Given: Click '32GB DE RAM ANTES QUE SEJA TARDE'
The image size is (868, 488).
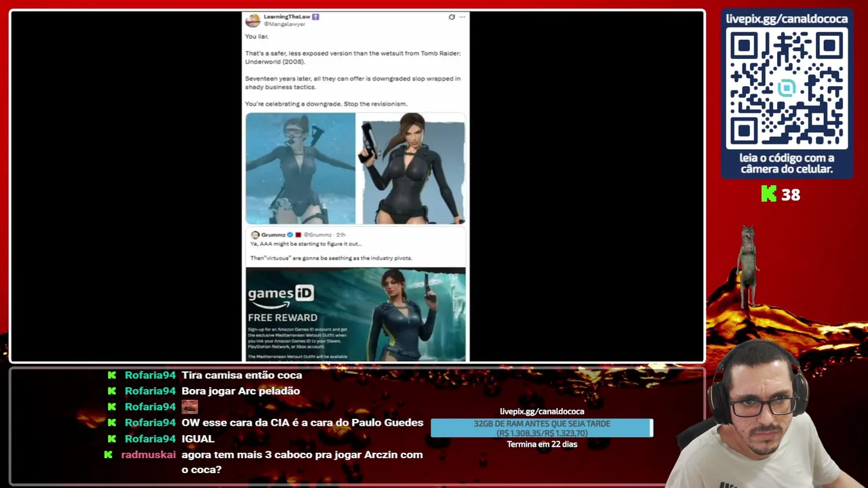Looking at the screenshot, I should 542,424.
